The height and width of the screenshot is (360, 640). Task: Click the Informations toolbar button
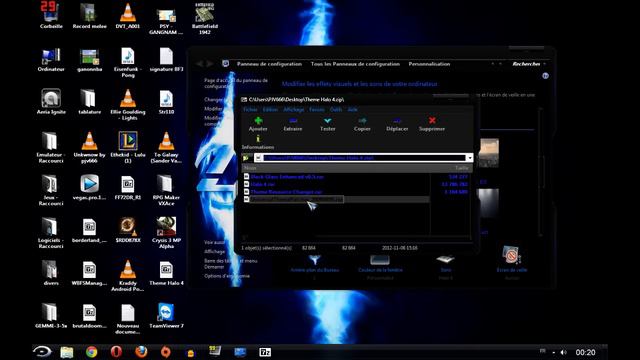pyautogui.click(x=258, y=142)
